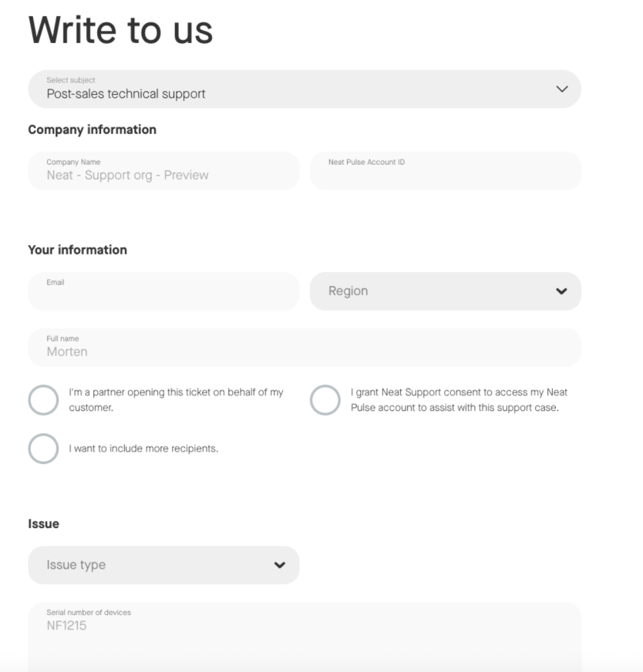Enable Neat Support consent to access Pulse account
This screenshot has height=672, width=643.
[x=326, y=399]
